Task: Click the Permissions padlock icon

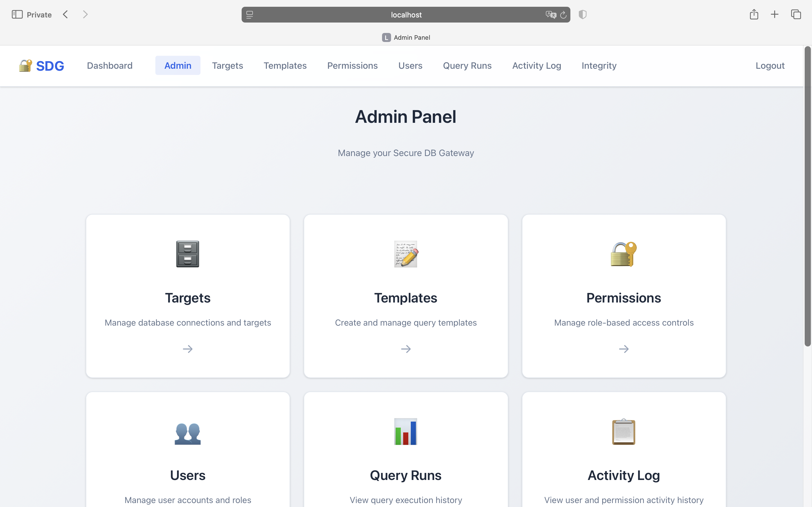Action: tap(623, 254)
